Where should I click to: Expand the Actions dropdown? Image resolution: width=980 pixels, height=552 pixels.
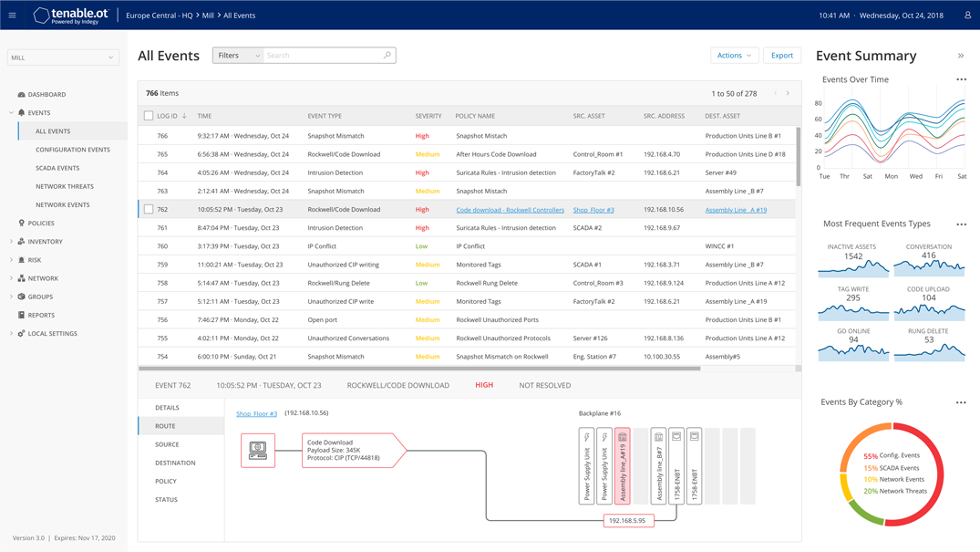point(735,55)
